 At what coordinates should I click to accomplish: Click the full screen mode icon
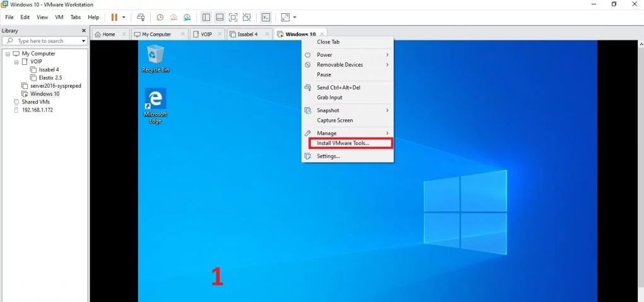pos(233,17)
